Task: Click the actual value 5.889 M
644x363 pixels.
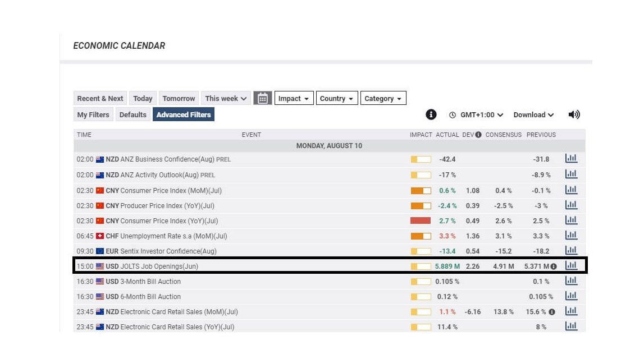Action: point(447,266)
